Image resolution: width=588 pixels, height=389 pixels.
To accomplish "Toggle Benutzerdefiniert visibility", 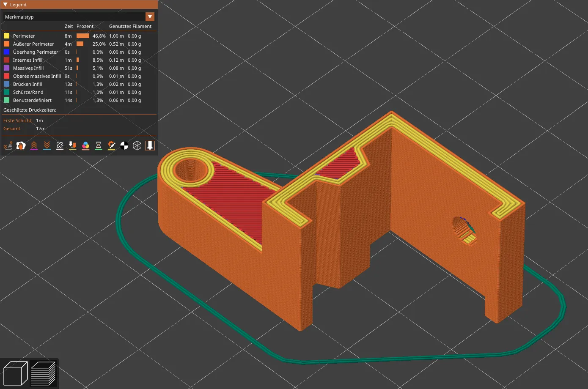I will coord(79,100).
